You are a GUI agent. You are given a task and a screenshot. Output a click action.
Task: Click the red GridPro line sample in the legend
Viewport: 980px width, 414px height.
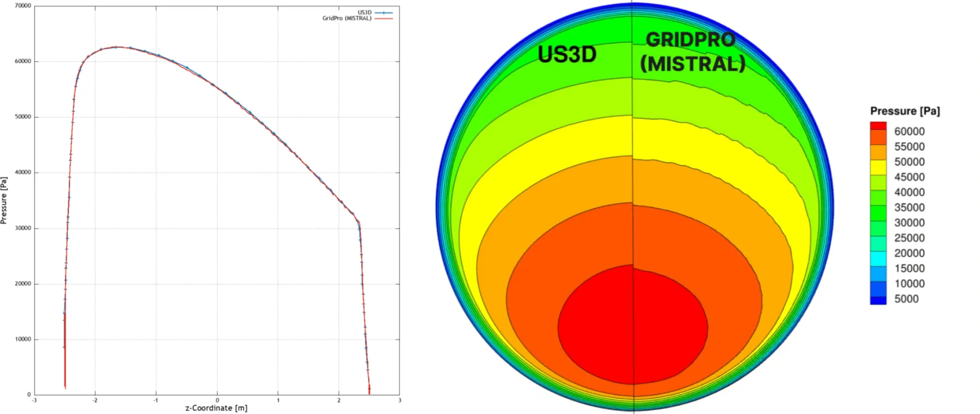384,18
